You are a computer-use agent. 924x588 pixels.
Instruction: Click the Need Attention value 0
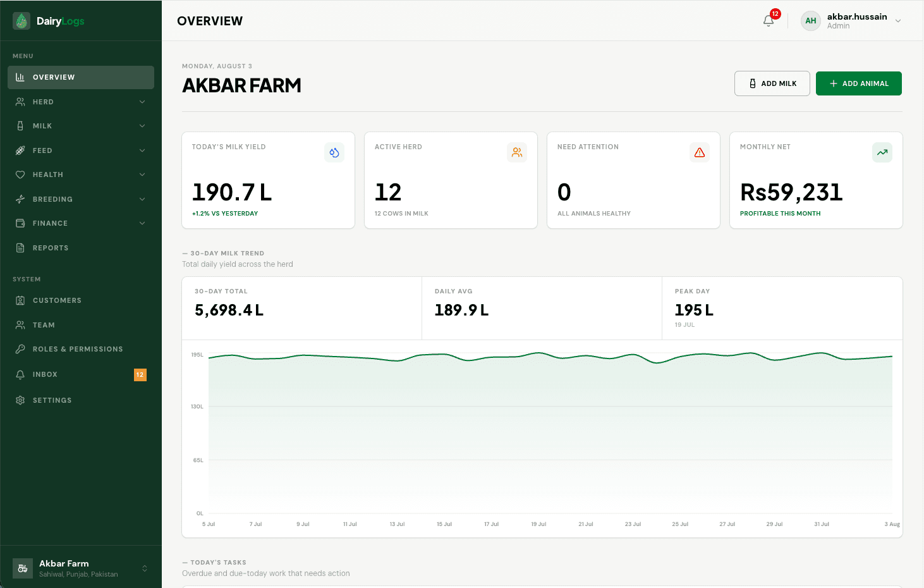click(x=564, y=192)
